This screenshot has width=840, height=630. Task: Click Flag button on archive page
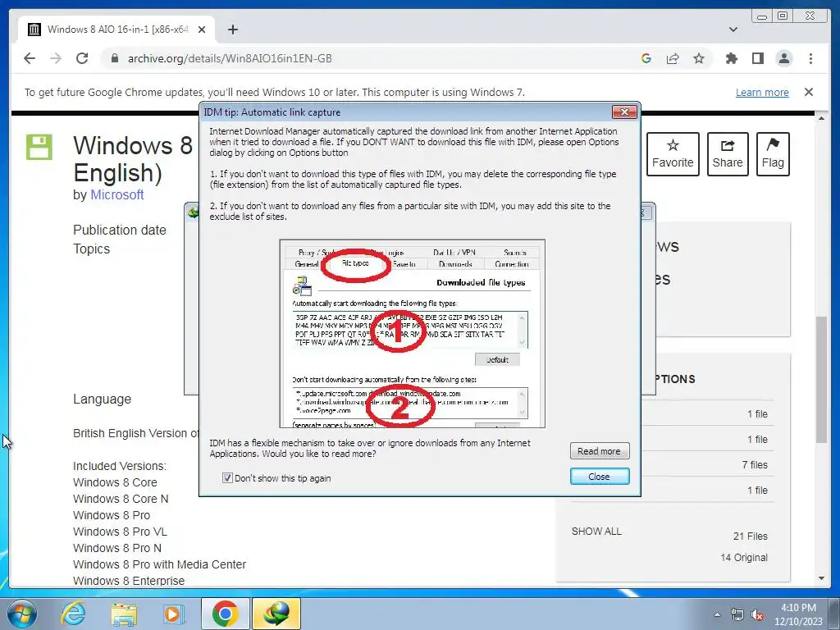[773, 154]
